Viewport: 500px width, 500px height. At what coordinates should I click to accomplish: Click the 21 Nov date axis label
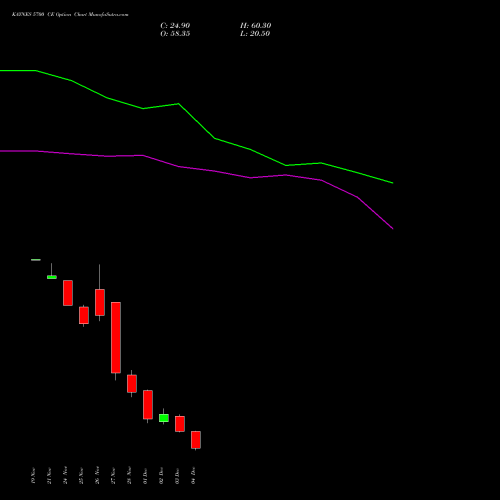pos(49,476)
